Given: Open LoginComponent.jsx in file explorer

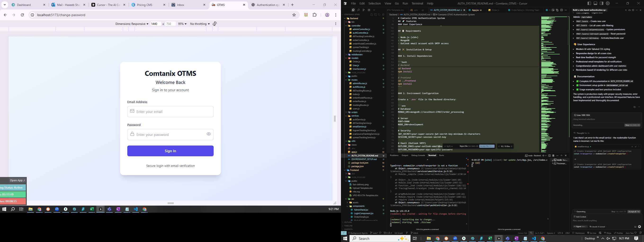Looking at the screenshot, I should tap(363, 213).
